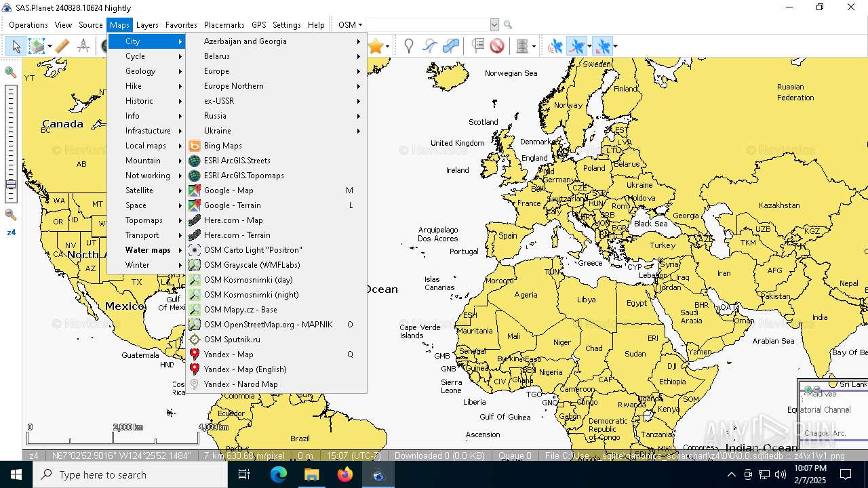Launch Firefox from the taskbar
Screen dimensions: 868x488
pos(345,475)
